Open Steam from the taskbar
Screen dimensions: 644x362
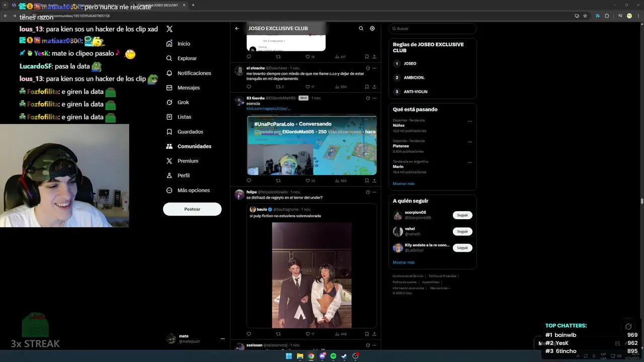(x=344, y=356)
